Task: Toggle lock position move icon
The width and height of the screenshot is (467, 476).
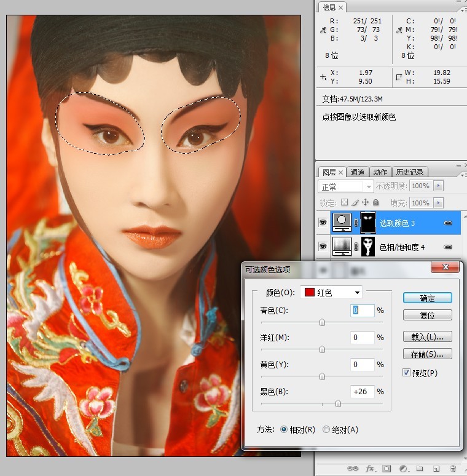Action: 366,202
